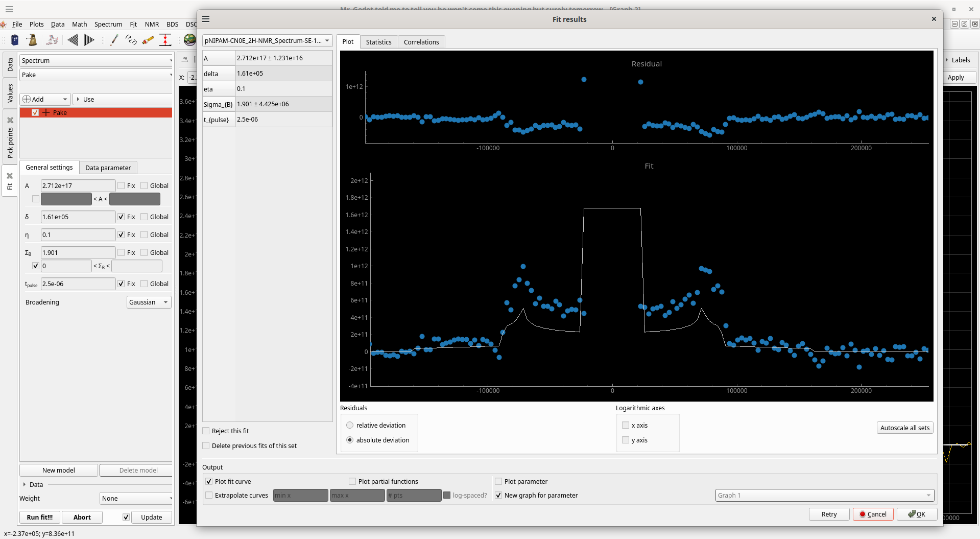
Task: Click the red vertical arrows toolbar icon
Action: click(165, 40)
